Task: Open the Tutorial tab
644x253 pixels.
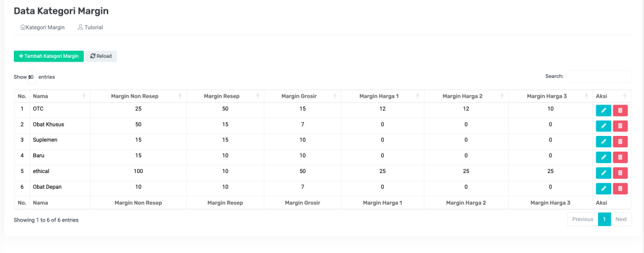Action: [x=90, y=28]
